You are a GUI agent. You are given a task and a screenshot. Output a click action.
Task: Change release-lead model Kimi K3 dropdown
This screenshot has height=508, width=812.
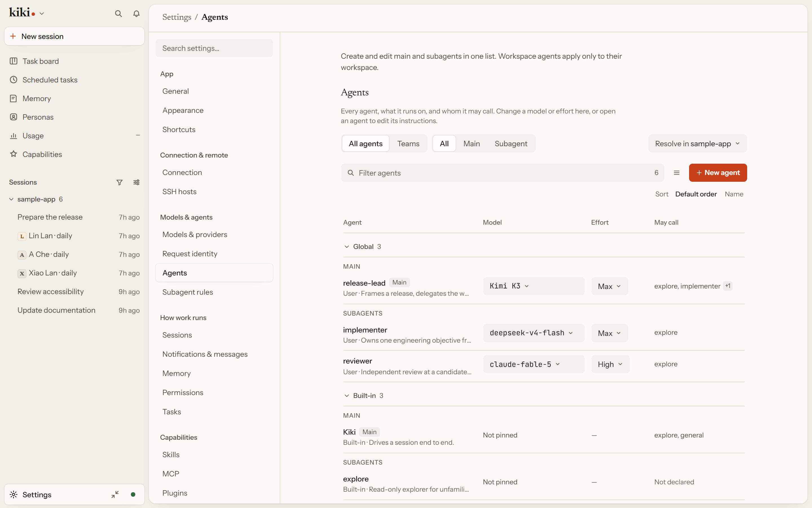(533, 286)
